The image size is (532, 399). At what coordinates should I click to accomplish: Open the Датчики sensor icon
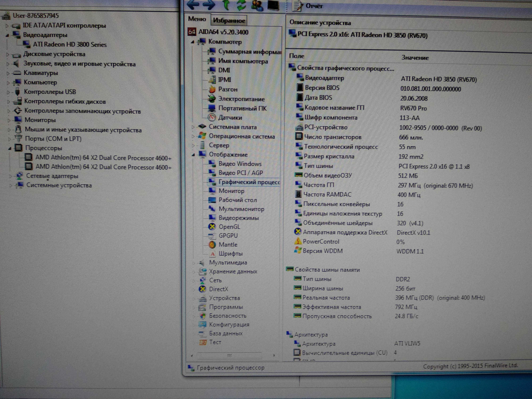(212, 117)
